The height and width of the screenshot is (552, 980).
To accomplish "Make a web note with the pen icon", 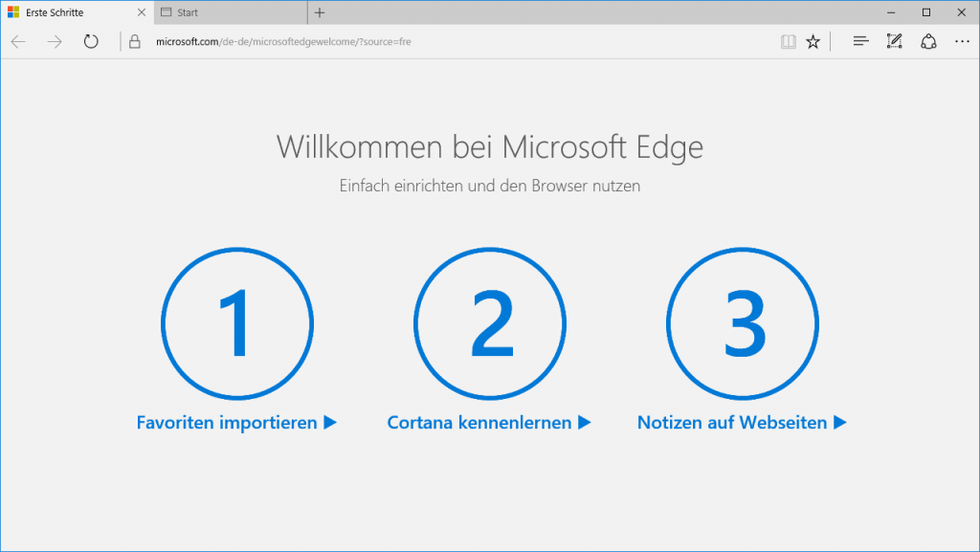I will point(895,41).
